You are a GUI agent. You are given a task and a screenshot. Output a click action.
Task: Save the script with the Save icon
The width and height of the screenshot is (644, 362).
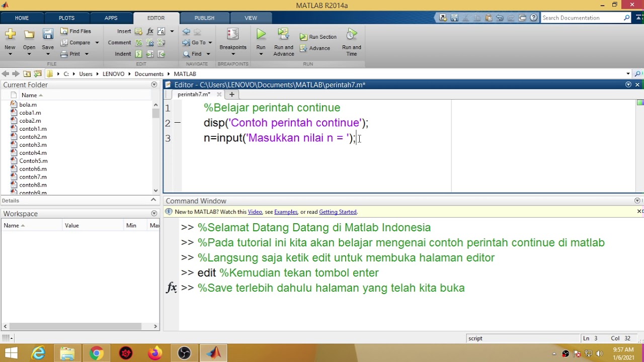(48, 34)
